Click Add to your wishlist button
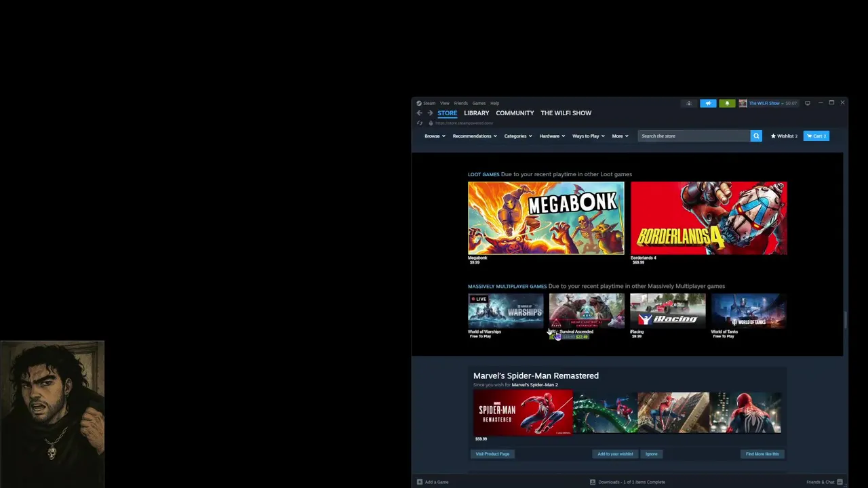 click(x=615, y=454)
